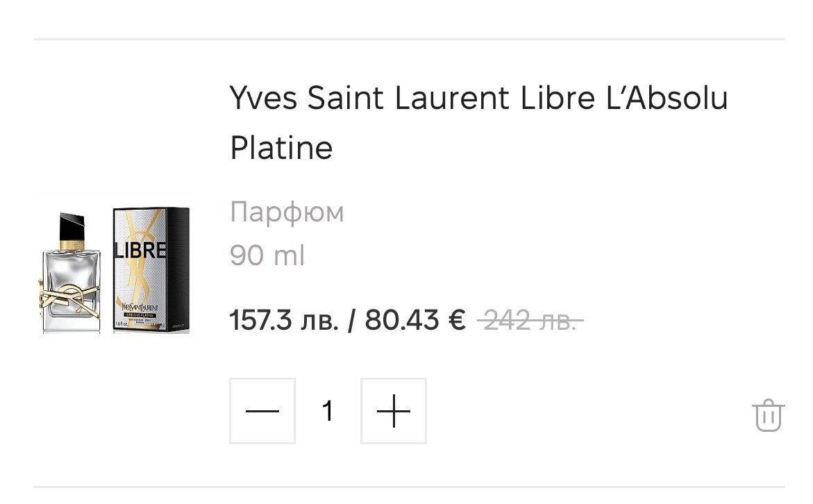Click the LIBRE lettering on the box

pos(142,251)
